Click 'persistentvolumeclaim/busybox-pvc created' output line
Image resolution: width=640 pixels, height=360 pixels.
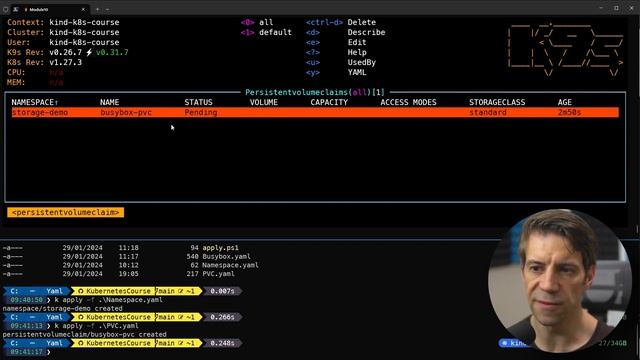(x=84, y=334)
